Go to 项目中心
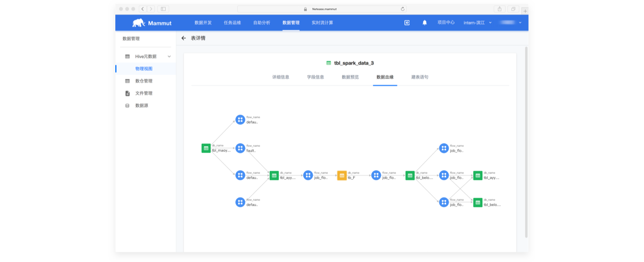The height and width of the screenshot is (262, 644). click(446, 23)
